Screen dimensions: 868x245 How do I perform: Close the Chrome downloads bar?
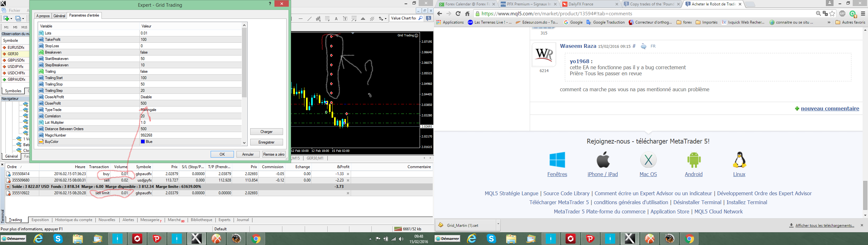pyautogui.click(x=862, y=225)
